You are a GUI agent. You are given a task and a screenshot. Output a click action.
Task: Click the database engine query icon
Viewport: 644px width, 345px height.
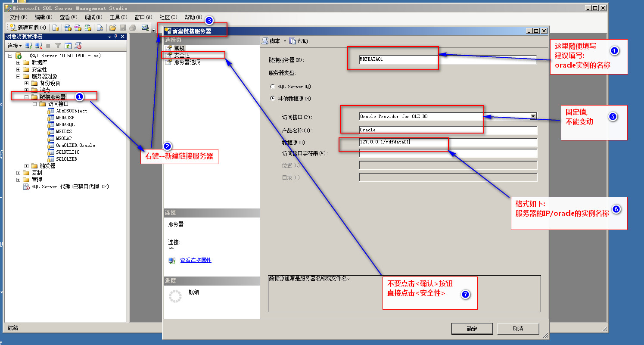click(x=55, y=28)
